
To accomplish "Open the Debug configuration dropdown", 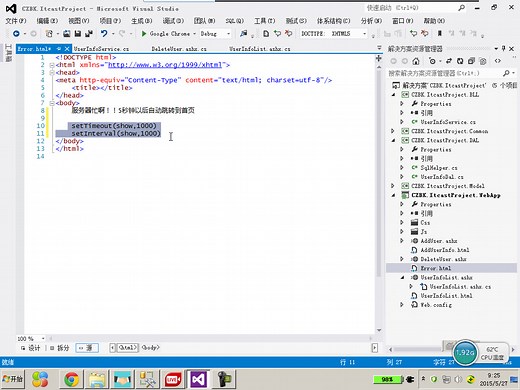I will 228,34.
